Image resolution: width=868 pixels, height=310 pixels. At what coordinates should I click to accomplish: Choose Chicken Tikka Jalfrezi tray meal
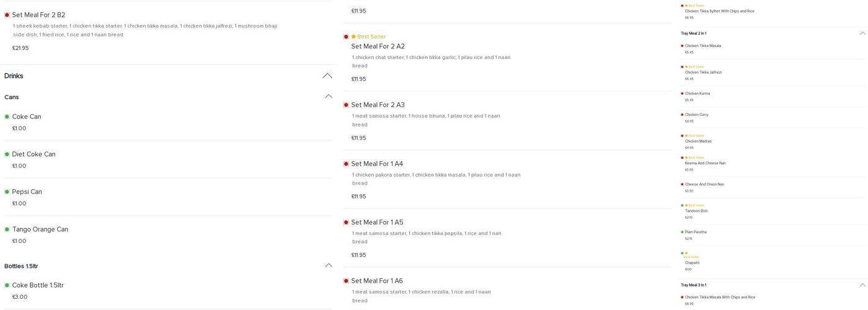point(703,73)
